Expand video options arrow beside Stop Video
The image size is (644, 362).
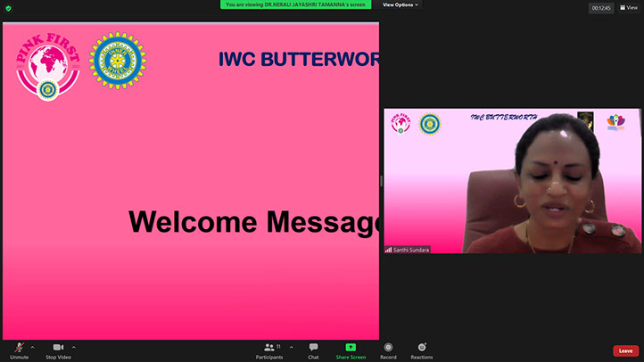74,347
